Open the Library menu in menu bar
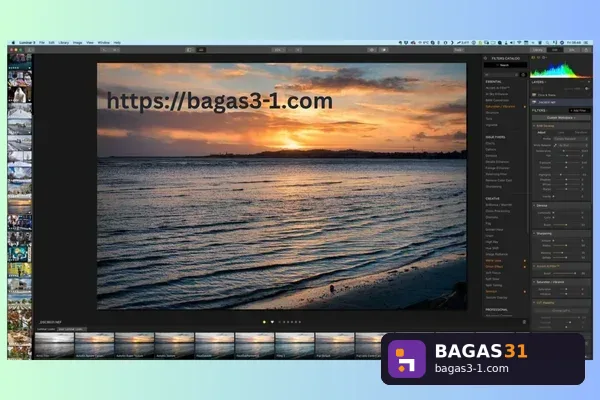 64,42
